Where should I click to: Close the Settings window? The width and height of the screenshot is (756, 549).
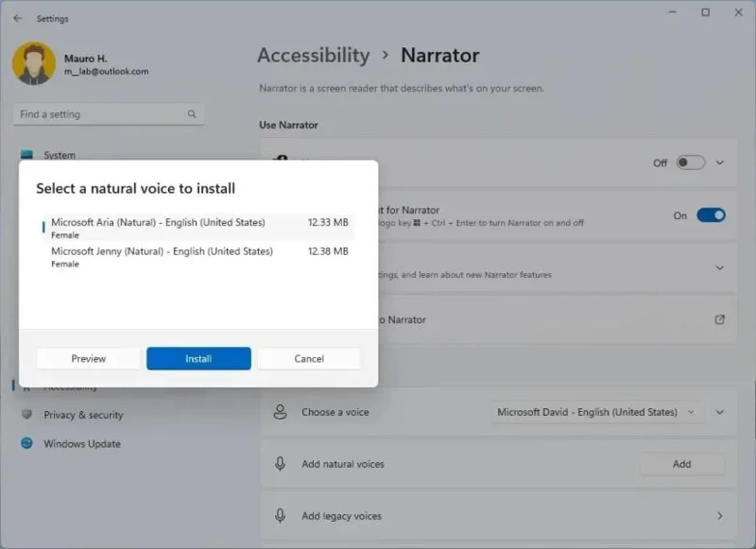(738, 12)
